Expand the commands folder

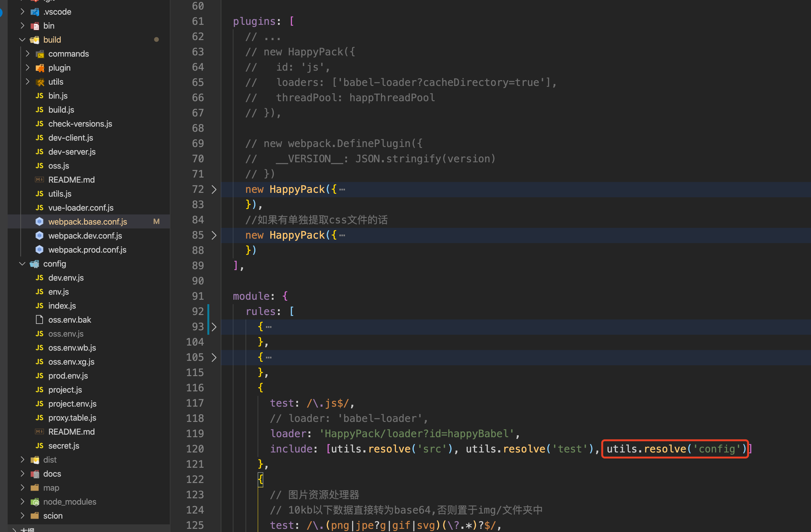(x=28, y=54)
